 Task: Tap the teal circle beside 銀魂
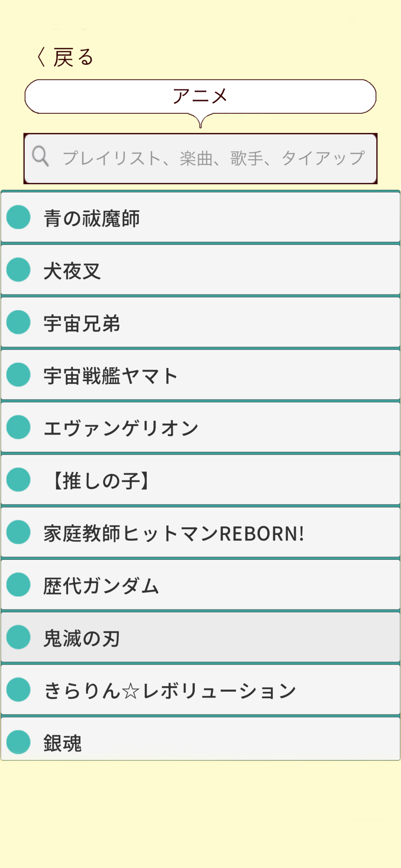18,742
